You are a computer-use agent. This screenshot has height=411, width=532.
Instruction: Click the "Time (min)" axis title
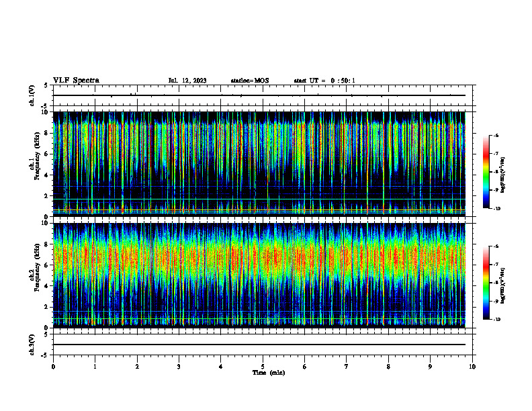269,373
